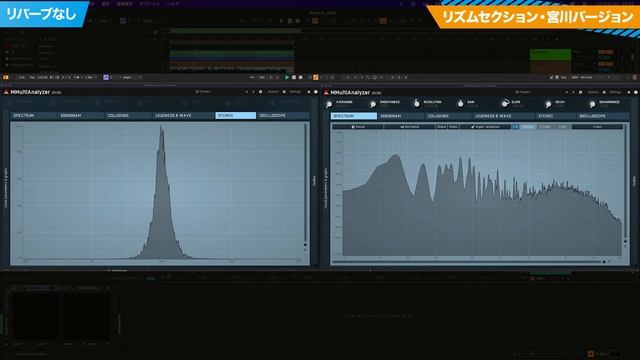Click the Deharmonize knob in right analyzer
Viewport: 640px width, 360px height.
click(x=593, y=104)
